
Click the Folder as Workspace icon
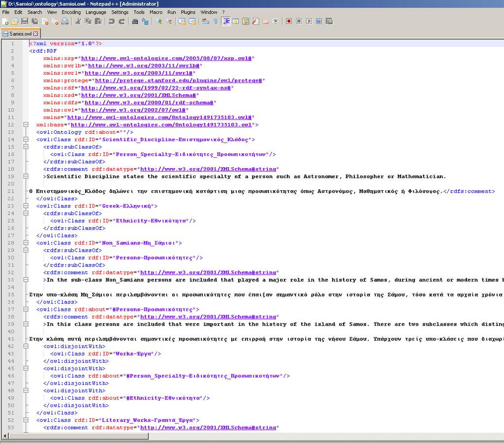click(x=265, y=22)
